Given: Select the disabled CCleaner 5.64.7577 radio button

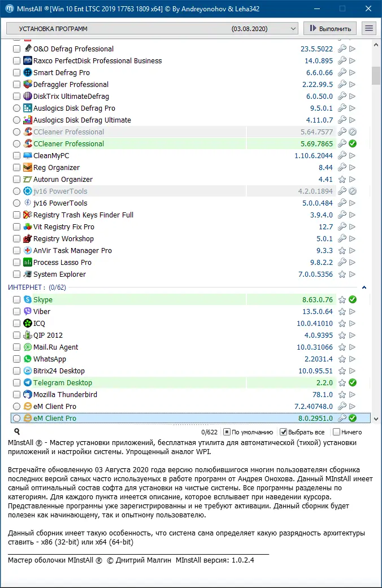Looking at the screenshot, I should [x=16, y=132].
